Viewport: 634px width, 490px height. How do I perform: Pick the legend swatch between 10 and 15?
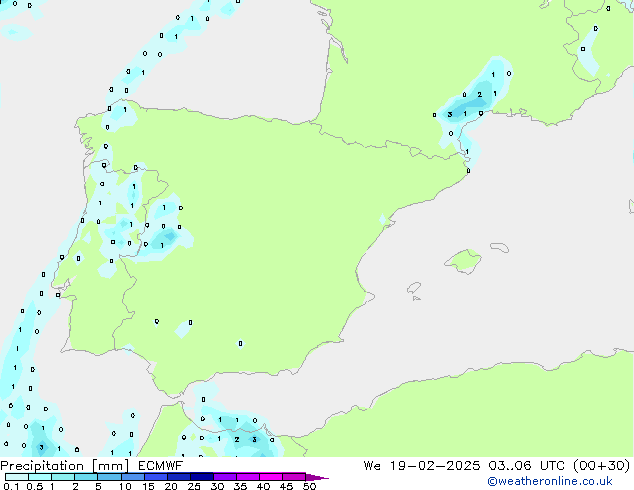click(132, 477)
